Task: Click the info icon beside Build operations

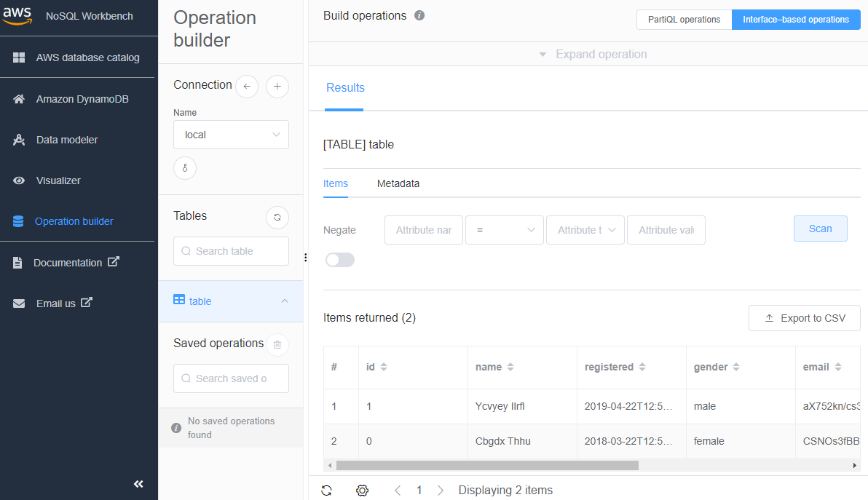Action: coord(419,15)
